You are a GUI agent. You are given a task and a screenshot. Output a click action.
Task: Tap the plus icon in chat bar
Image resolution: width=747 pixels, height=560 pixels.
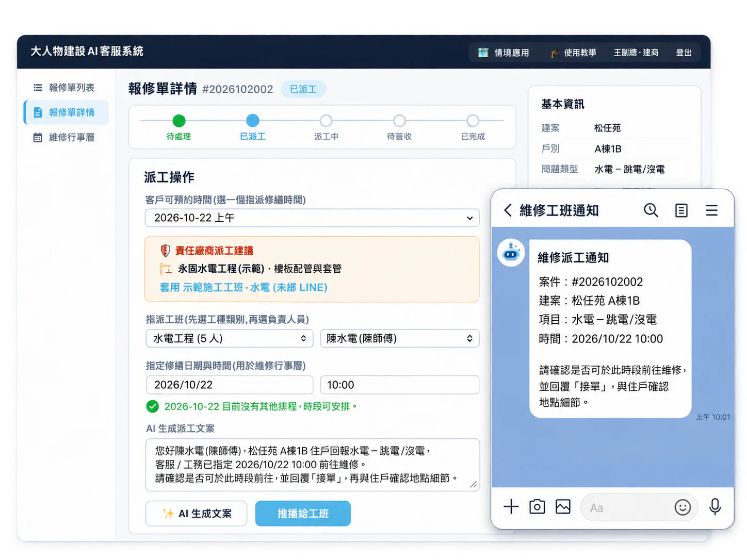coord(511,507)
